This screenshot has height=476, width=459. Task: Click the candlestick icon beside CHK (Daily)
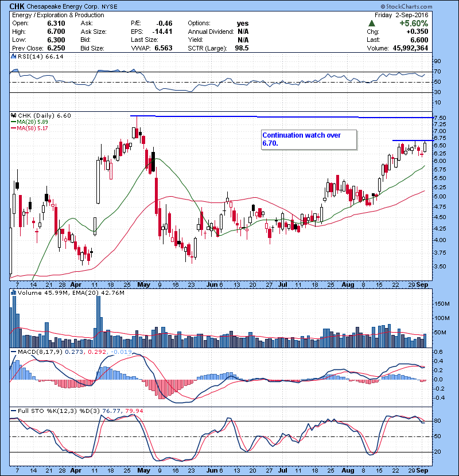[13, 116]
